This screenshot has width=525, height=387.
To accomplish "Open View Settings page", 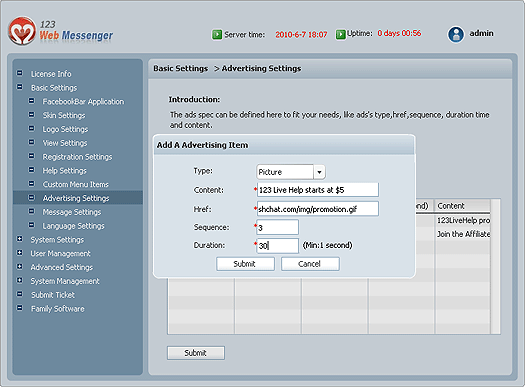I will point(65,143).
